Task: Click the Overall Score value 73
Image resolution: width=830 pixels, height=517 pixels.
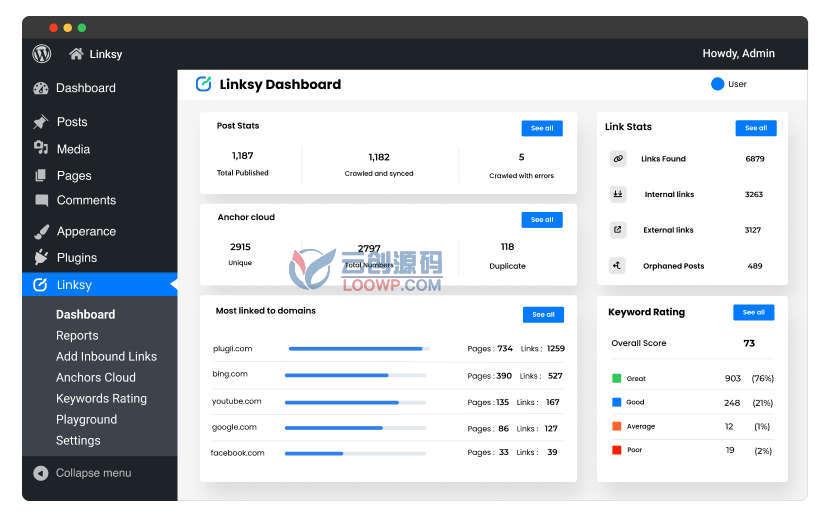Action: click(x=749, y=343)
